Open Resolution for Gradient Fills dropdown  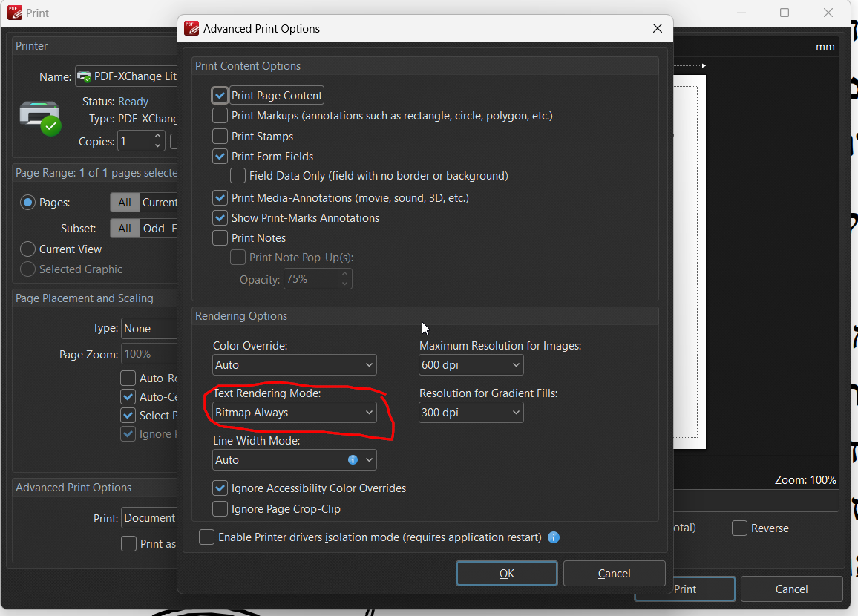(x=471, y=413)
